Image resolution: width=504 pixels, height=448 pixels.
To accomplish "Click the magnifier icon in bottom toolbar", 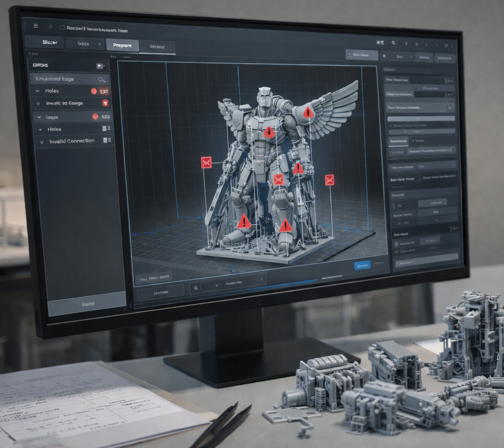I will [196, 288].
